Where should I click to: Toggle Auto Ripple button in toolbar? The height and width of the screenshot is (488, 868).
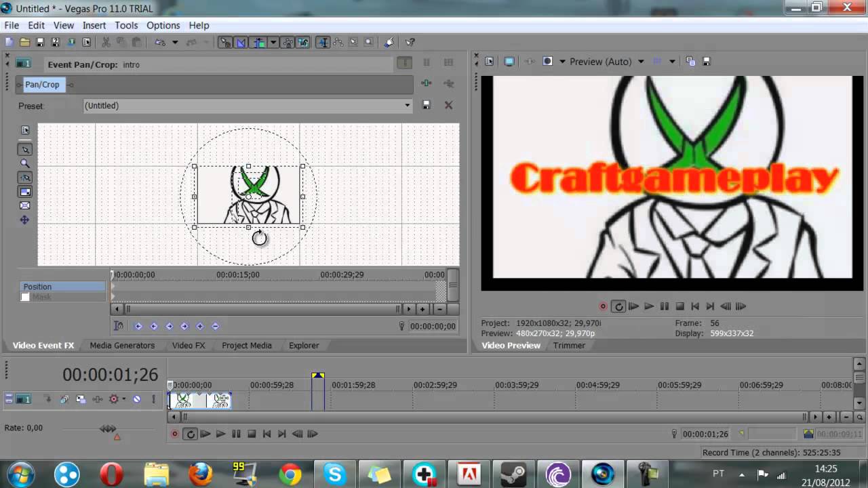[x=259, y=42]
